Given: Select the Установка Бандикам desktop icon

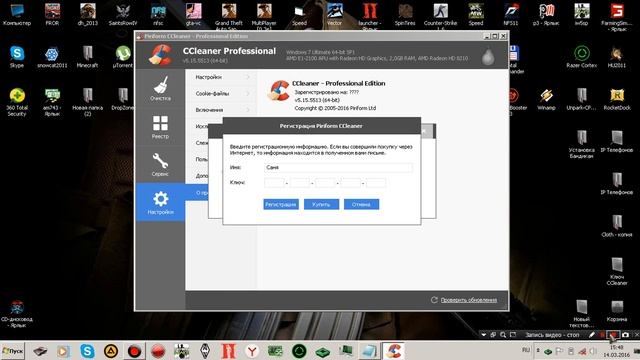Looking at the screenshot, I should (x=582, y=144).
